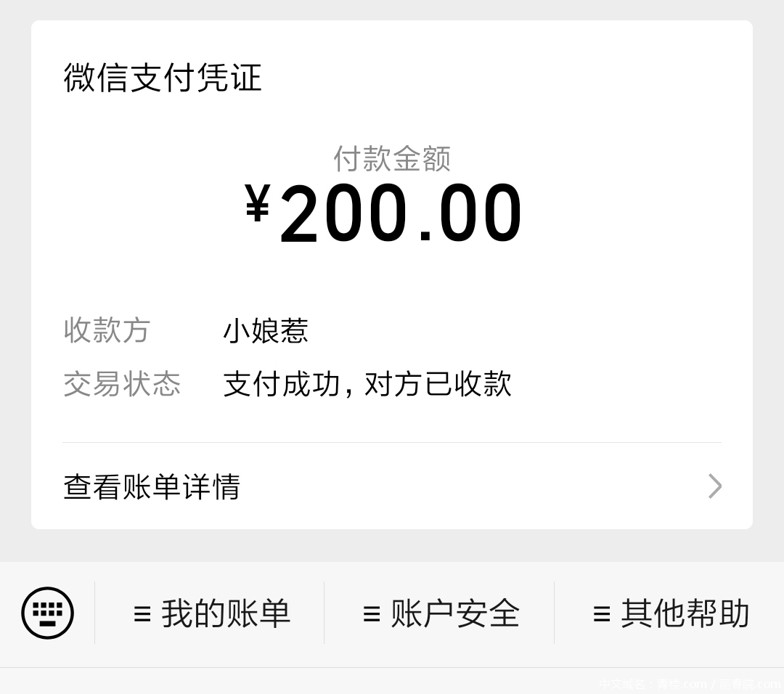
Task: Tap the 支付成功，对方已收款 status text
Action: 367,384
